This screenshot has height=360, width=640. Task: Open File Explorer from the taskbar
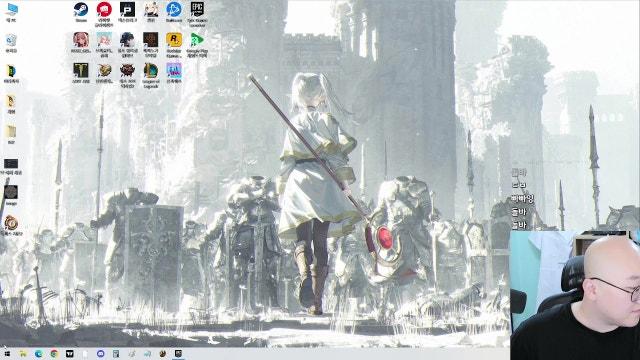(x=23, y=353)
